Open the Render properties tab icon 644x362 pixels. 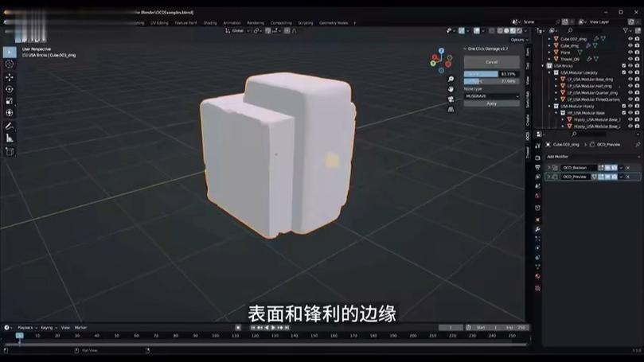click(x=537, y=158)
